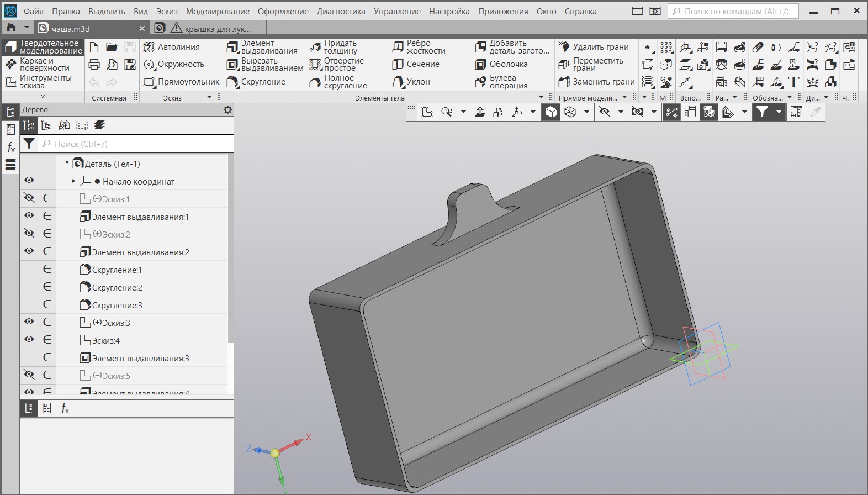Open the Элементы тела panel dropdown arrow
The height and width of the screenshot is (495, 868).
click(541, 97)
